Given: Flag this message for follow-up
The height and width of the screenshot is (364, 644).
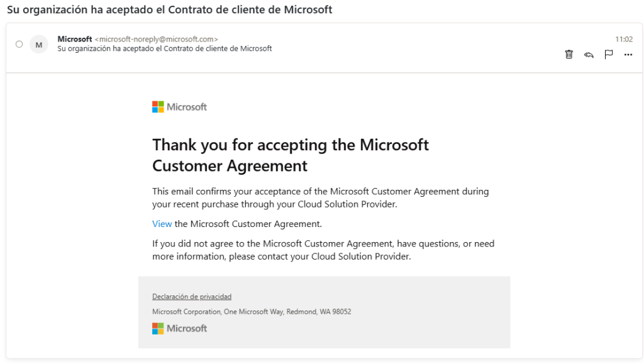Looking at the screenshot, I should click(x=608, y=55).
